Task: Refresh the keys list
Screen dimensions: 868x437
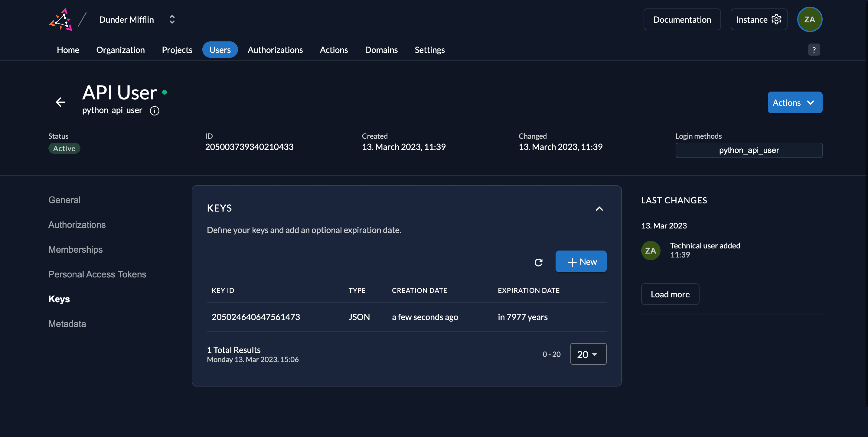Action: [x=538, y=262]
